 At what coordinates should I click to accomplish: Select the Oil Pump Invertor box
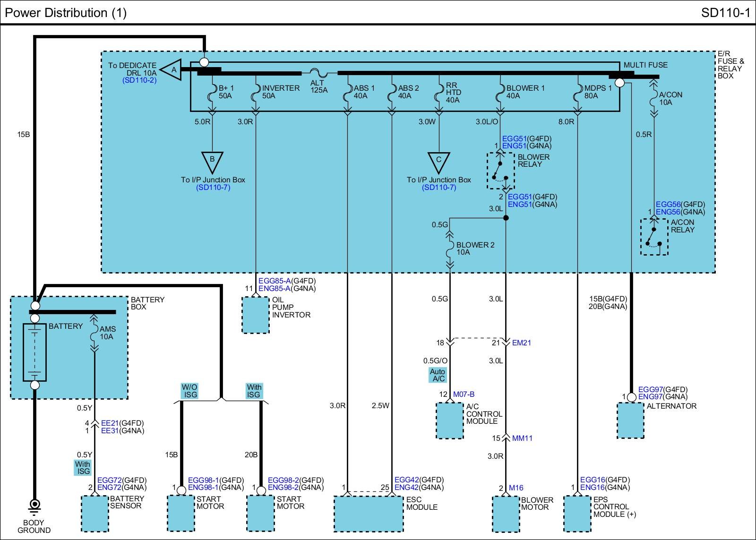tap(256, 315)
